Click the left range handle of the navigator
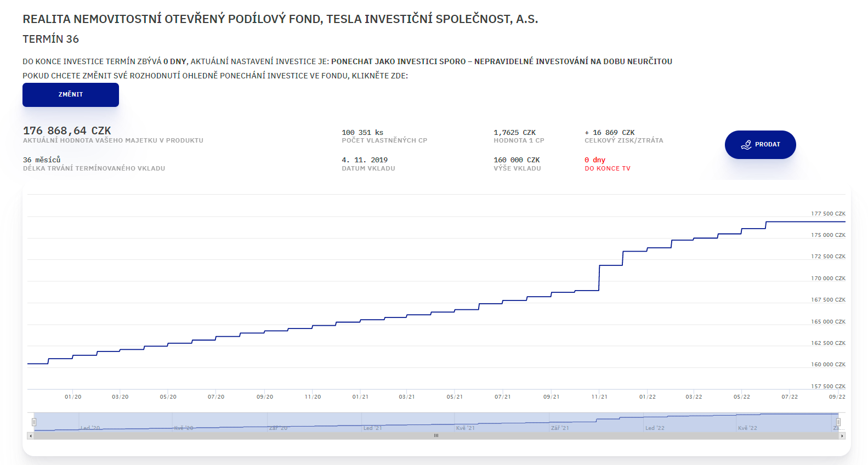 pos(34,422)
